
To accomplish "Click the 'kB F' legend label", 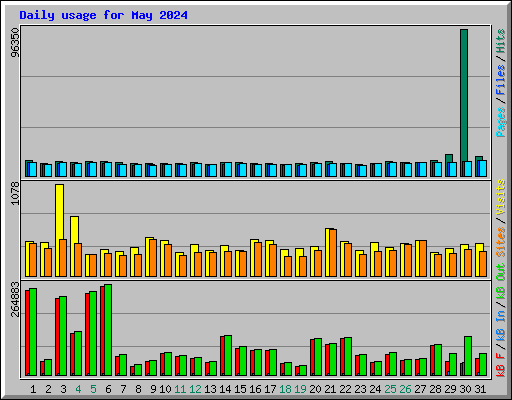I will (501, 365).
